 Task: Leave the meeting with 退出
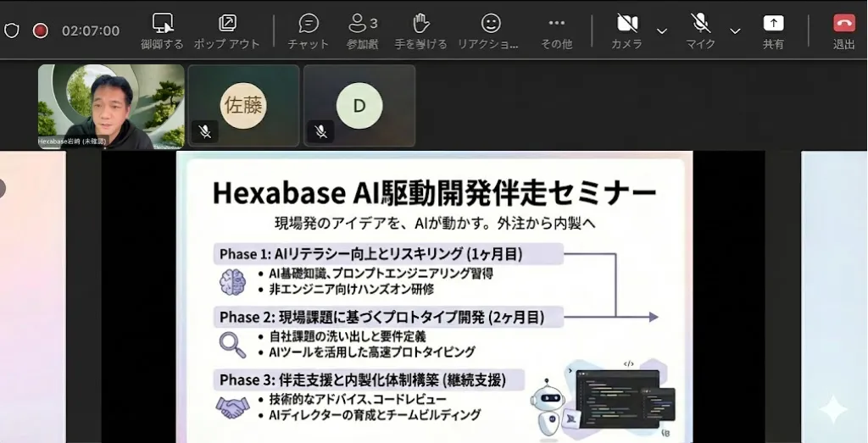(843, 30)
